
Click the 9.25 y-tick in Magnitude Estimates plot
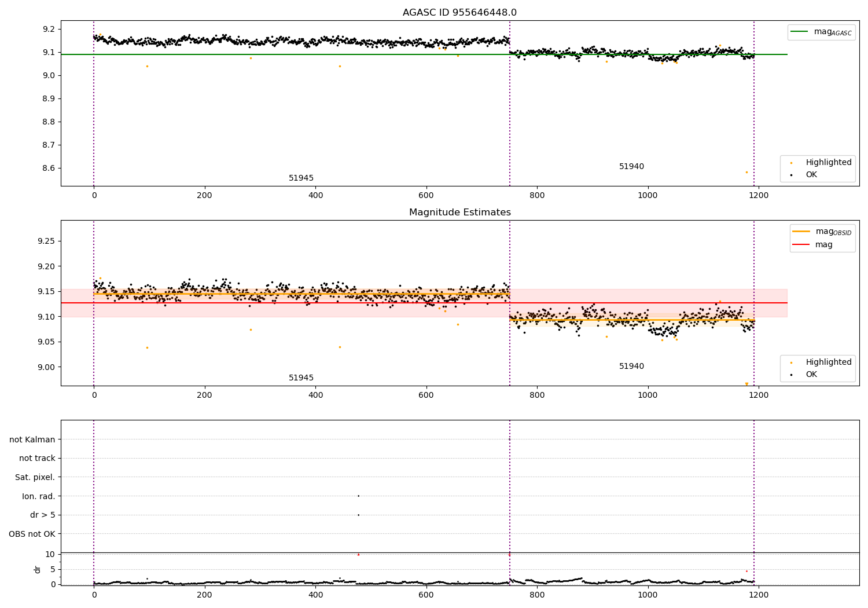coord(46,241)
